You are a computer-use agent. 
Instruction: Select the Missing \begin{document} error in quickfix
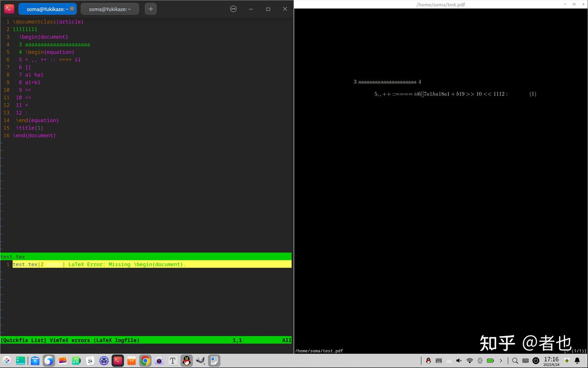(146, 265)
